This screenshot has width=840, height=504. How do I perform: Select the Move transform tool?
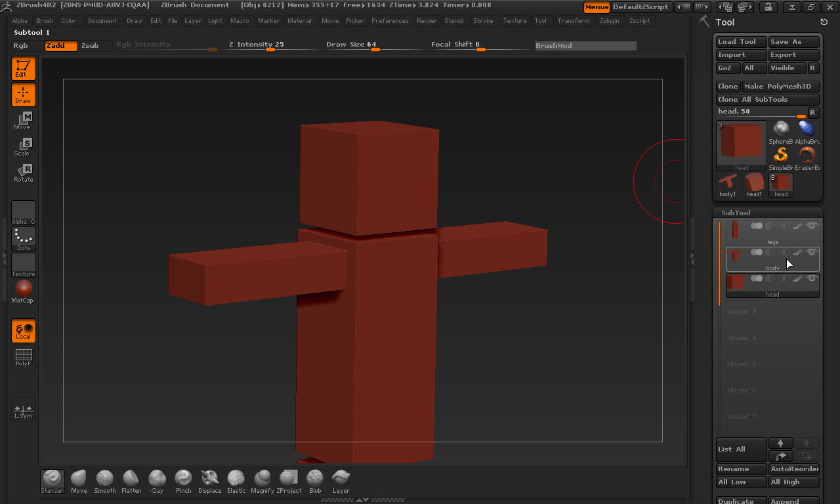pyautogui.click(x=23, y=121)
